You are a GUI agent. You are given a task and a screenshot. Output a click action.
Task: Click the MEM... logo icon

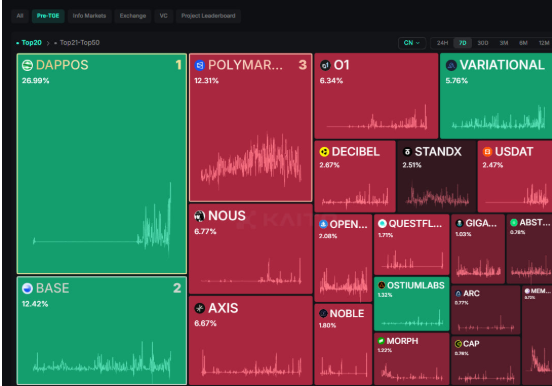tap(527, 291)
